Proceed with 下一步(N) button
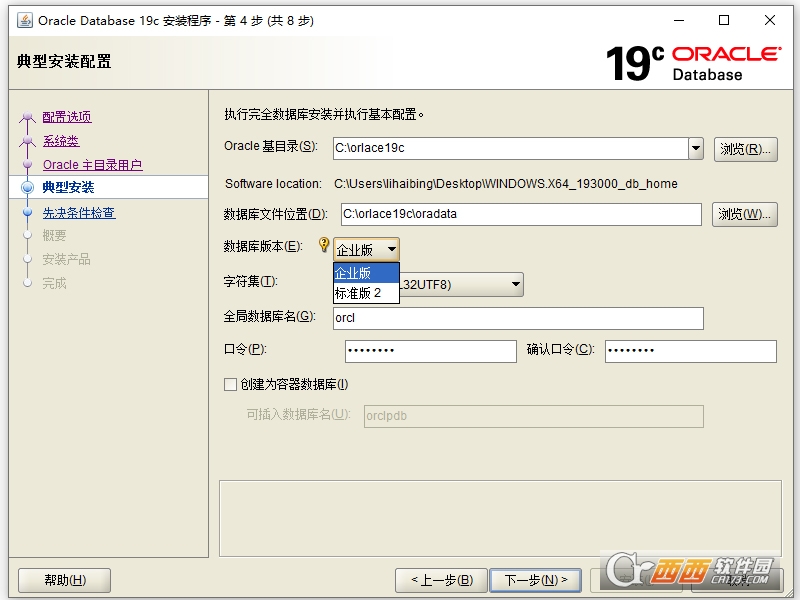Viewport: 800px width, 600px height. click(x=536, y=580)
